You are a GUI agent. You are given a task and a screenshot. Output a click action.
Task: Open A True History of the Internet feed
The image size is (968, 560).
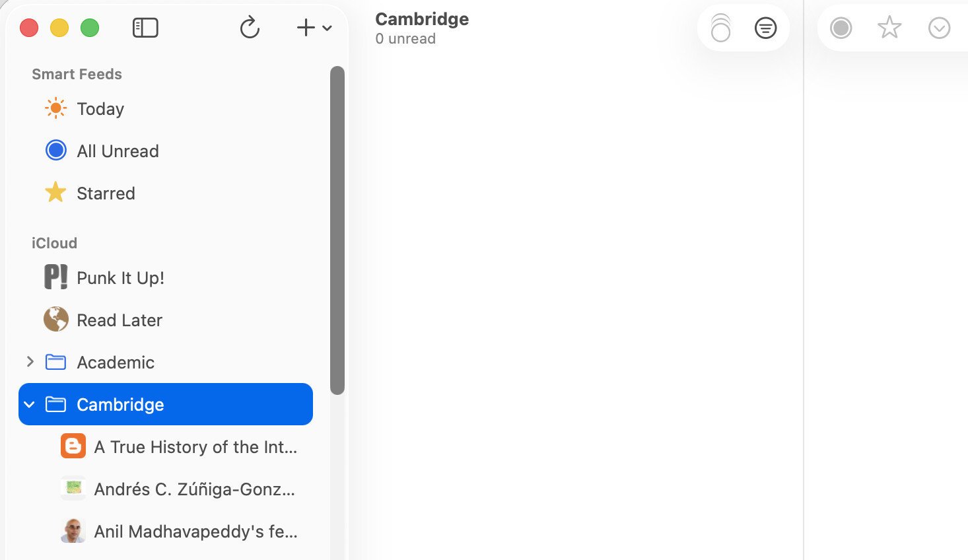(x=195, y=447)
